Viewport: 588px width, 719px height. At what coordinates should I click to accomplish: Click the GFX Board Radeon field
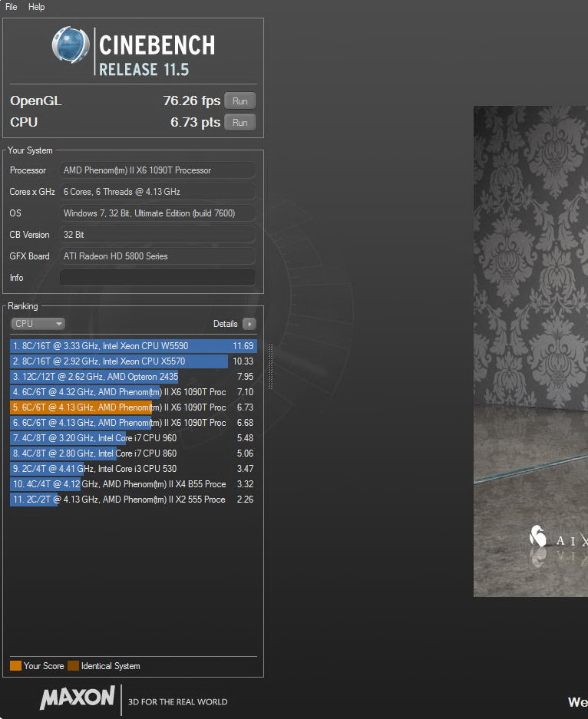click(x=157, y=256)
